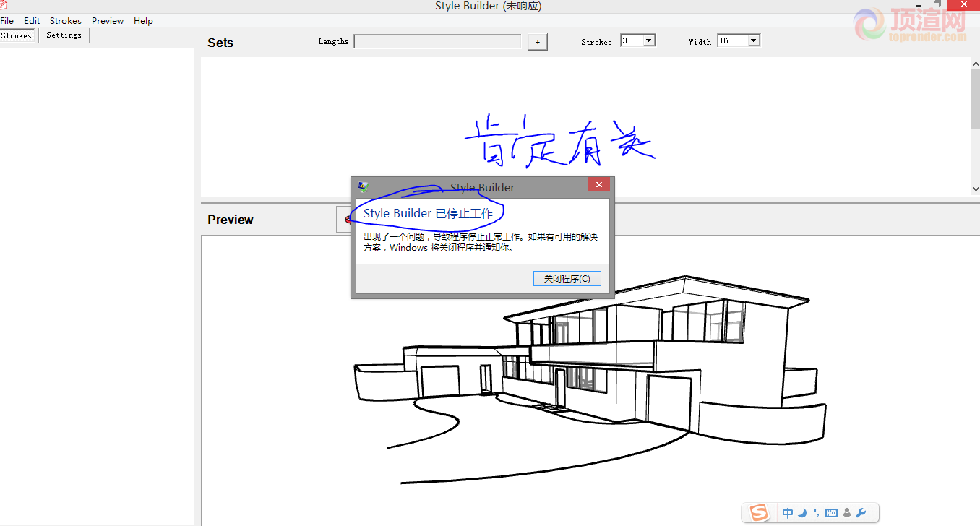The width and height of the screenshot is (980, 526).
Task: Toggle the moon half-width icon in IME bar
Action: point(803,513)
